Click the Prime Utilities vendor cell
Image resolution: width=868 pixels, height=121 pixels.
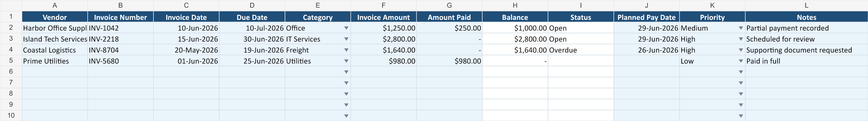click(x=54, y=61)
